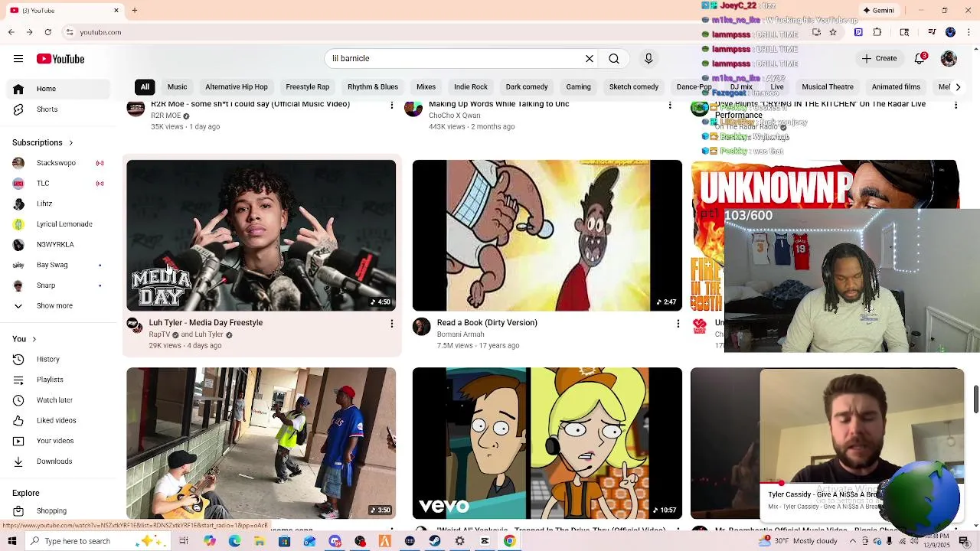The height and width of the screenshot is (551, 980).
Task: Open the notifications bell
Action: pyautogui.click(x=920, y=58)
